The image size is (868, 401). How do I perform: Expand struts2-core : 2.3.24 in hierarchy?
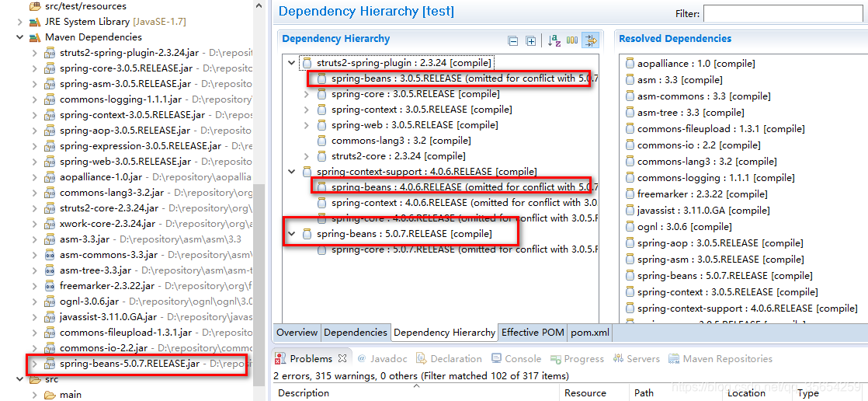coord(307,156)
